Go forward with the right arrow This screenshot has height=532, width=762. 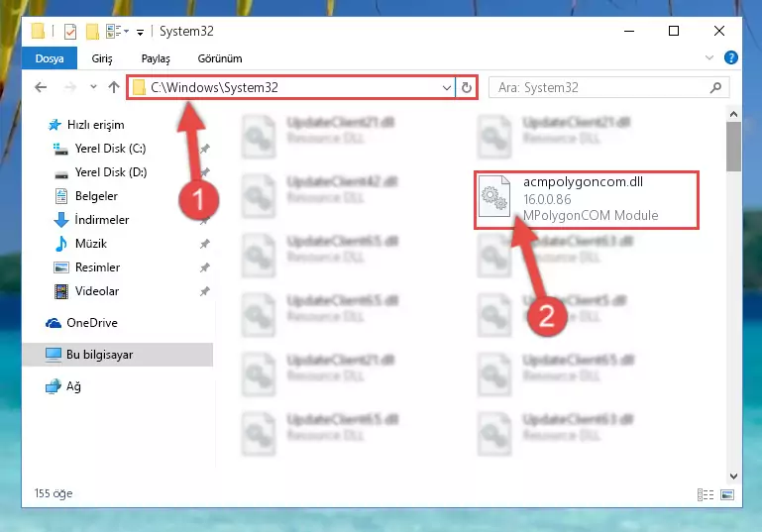click(x=70, y=87)
